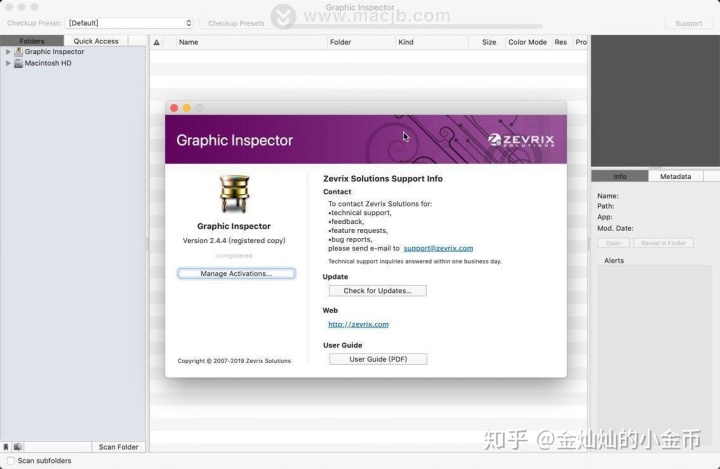This screenshot has width=720, height=469.
Task: Select the Macintosh HD tree row label
Action: coord(48,63)
